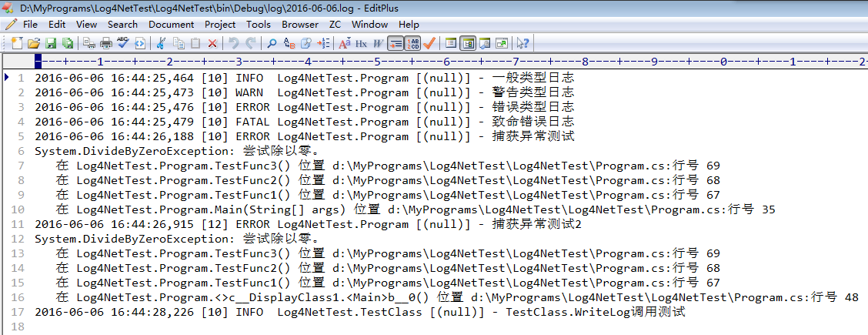Toggle the Directory/Cliptext window button
Screen dimensions: 868x335
point(468,43)
